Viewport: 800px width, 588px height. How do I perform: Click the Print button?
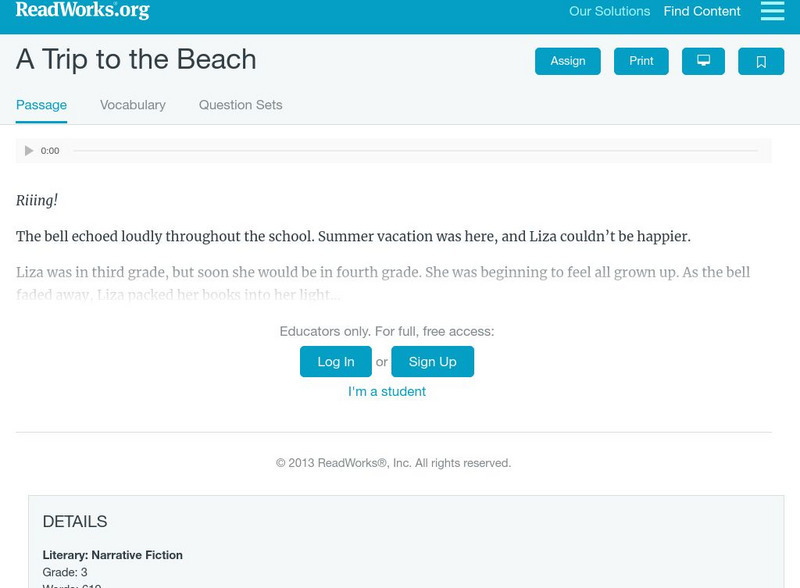tap(641, 61)
